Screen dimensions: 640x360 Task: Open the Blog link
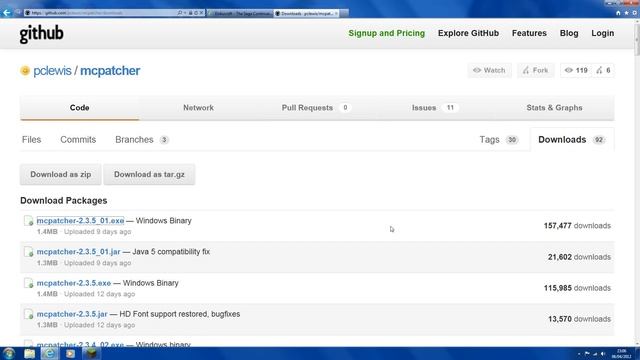[x=569, y=33]
